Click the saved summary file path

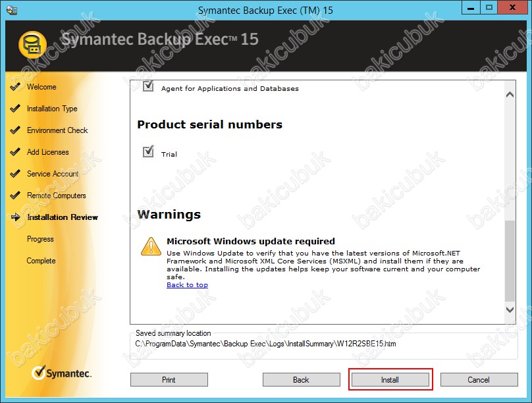click(265, 344)
